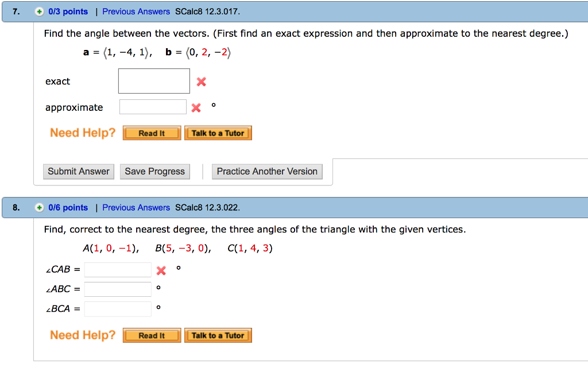Select the approximate answer input field
The image size is (588, 368).
click(153, 107)
